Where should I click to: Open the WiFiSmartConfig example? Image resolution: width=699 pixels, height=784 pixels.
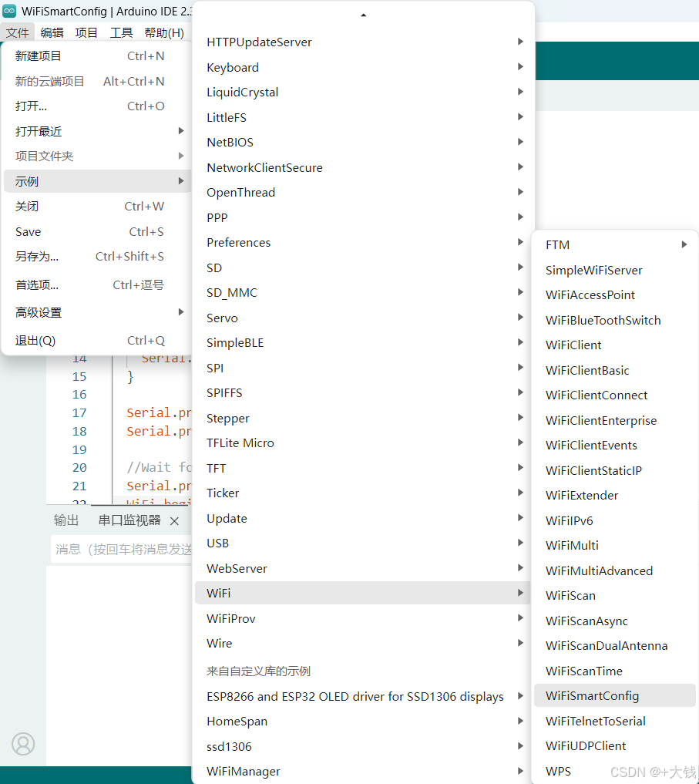tap(615, 695)
